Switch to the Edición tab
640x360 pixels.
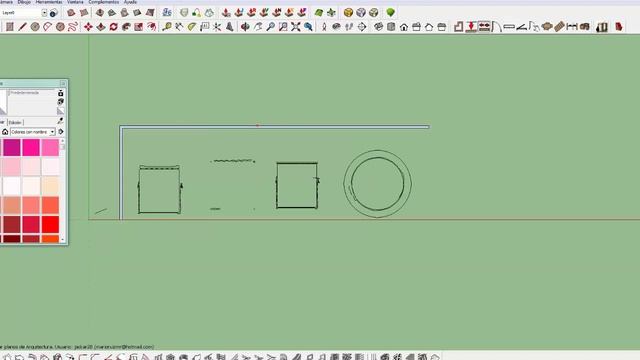(x=15, y=122)
